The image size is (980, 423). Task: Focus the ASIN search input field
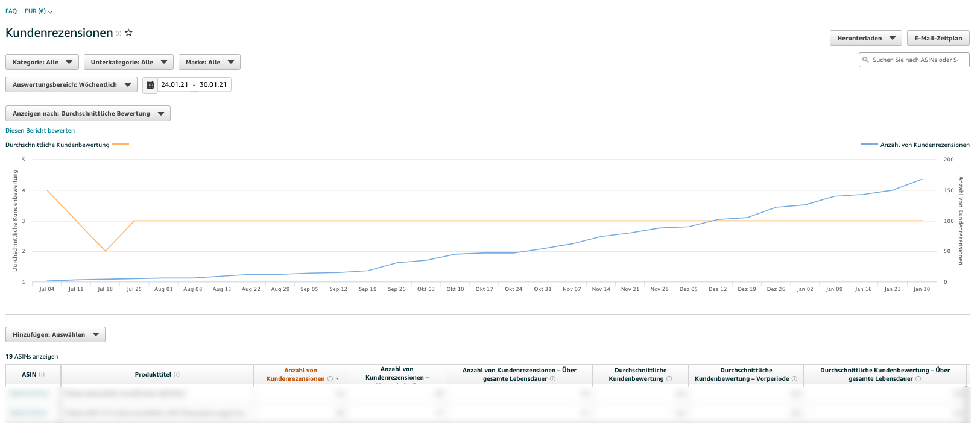(918, 60)
